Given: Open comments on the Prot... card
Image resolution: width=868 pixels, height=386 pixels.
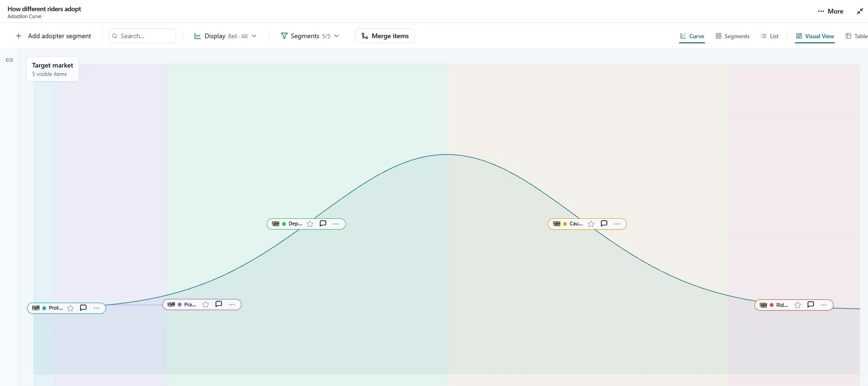Looking at the screenshot, I should pos(83,308).
